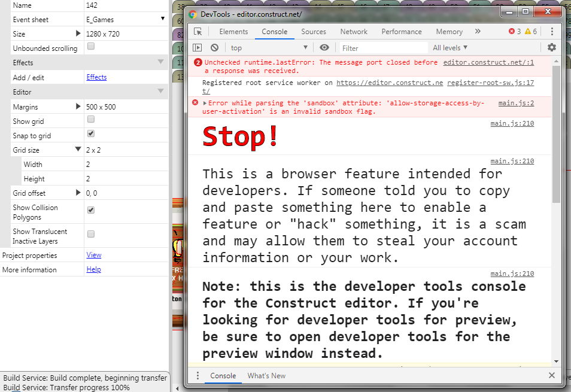Open editor.construct.net/:1 source link
Image resolution: width=571 pixels, height=392 pixels.
point(488,62)
